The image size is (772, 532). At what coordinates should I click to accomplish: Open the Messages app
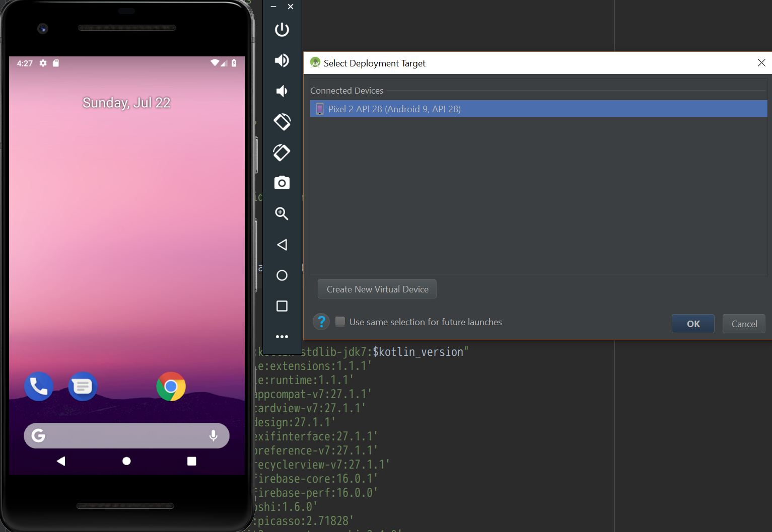pyautogui.click(x=83, y=387)
